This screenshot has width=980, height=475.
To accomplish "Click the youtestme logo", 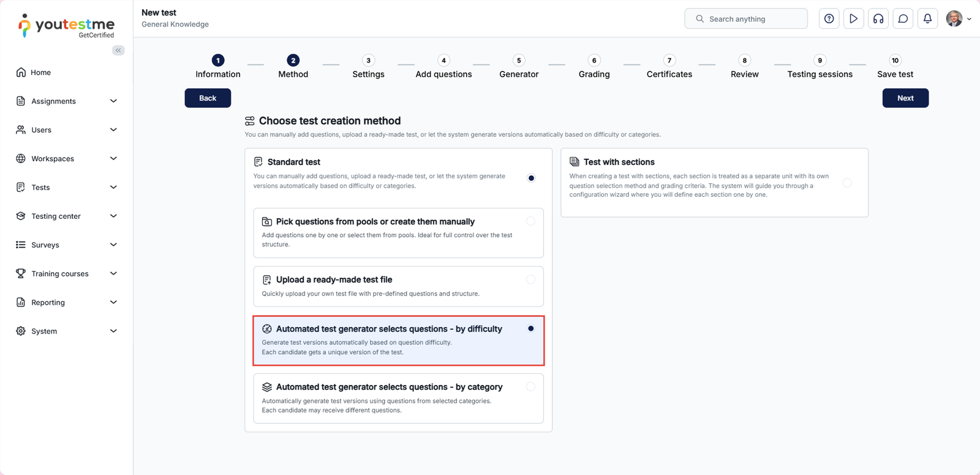I will pos(66,26).
